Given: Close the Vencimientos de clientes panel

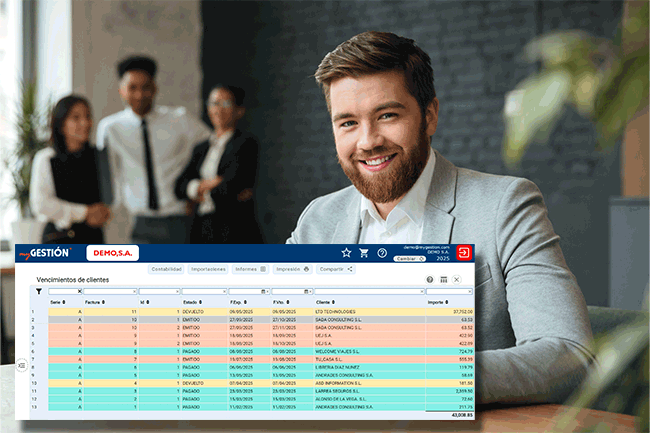Looking at the screenshot, I should click(457, 280).
